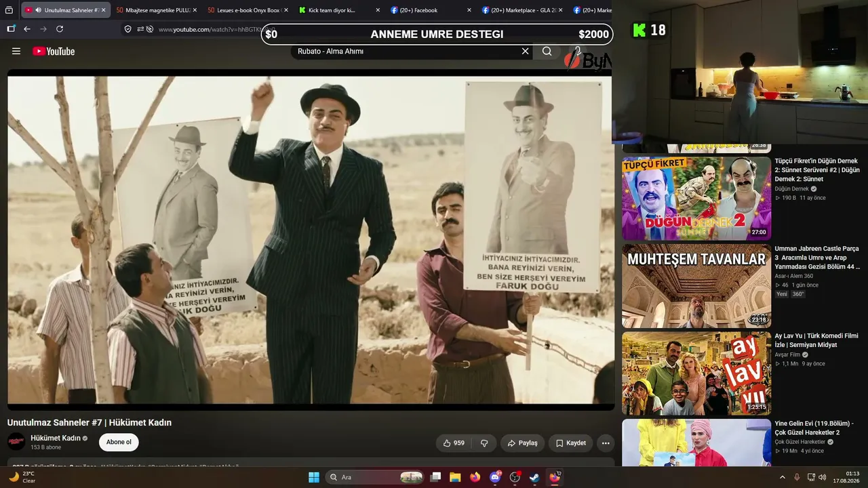Open Discord from the taskbar
868x488 pixels.
pyautogui.click(x=495, y=477)
